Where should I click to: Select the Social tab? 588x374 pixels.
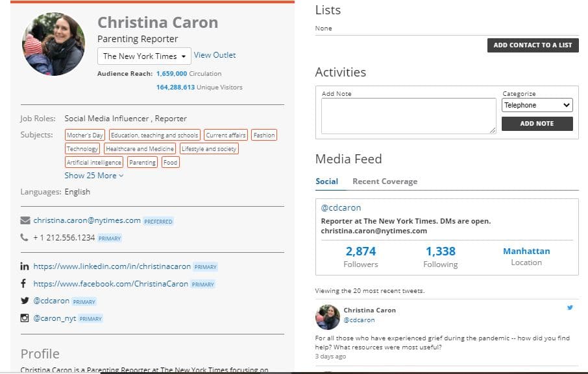tap(326, 181)
